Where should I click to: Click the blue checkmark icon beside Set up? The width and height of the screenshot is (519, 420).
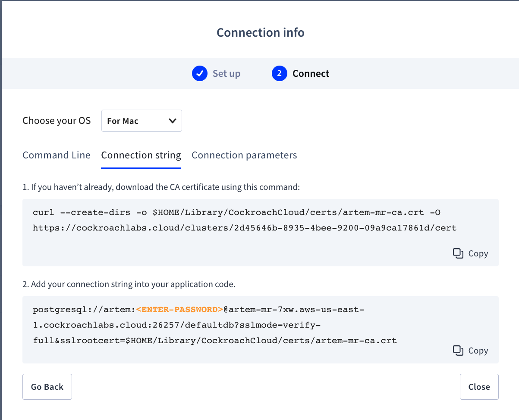199,74
